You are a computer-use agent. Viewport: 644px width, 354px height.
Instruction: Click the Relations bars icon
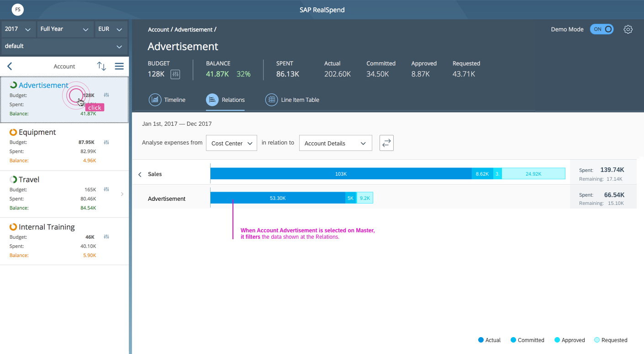(x=212, y=100)
